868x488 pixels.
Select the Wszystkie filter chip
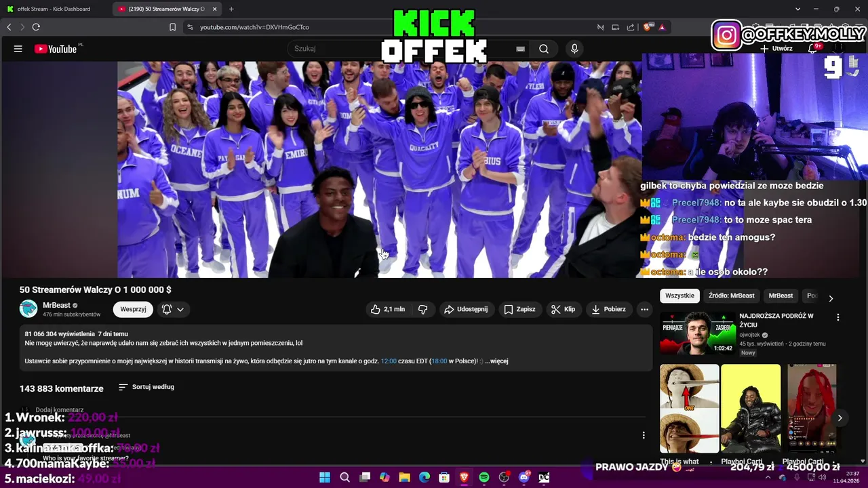[x=679, y=296]
